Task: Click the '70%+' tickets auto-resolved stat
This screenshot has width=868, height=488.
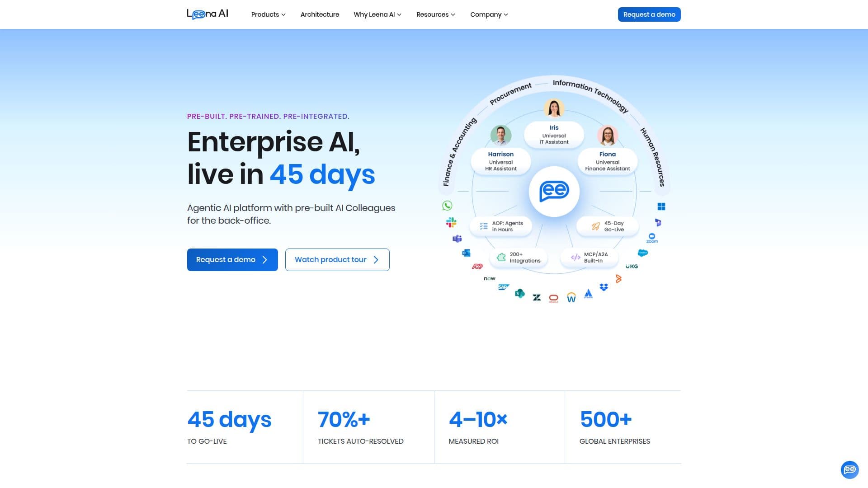Action: coord(344,419)
